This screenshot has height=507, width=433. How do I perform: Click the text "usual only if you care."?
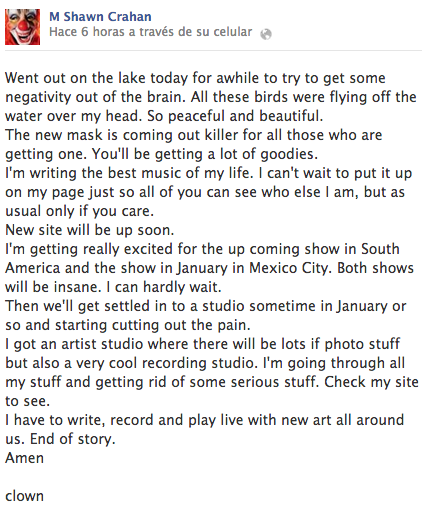point(79,211)
